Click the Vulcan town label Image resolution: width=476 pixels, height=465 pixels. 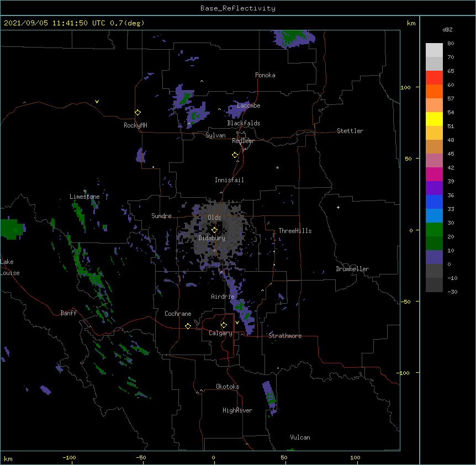pyautogui.click(x=300, y=437)
